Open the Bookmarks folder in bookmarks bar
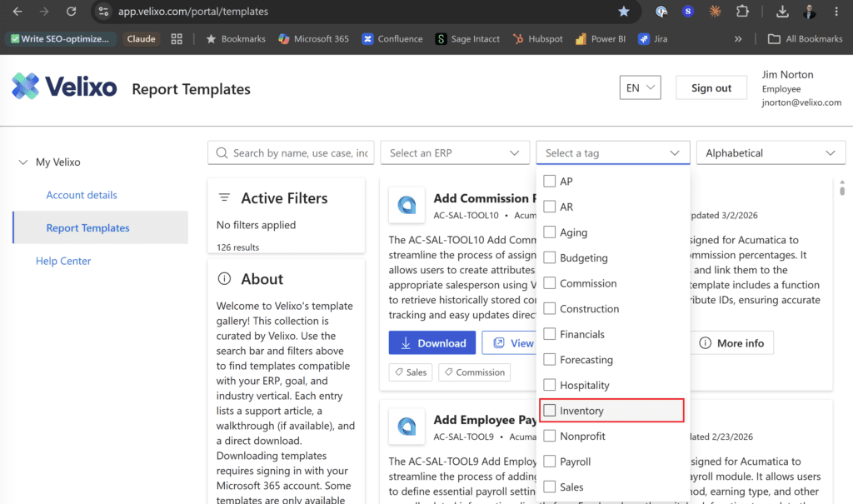The image size is (853, 504). point(236,39)
